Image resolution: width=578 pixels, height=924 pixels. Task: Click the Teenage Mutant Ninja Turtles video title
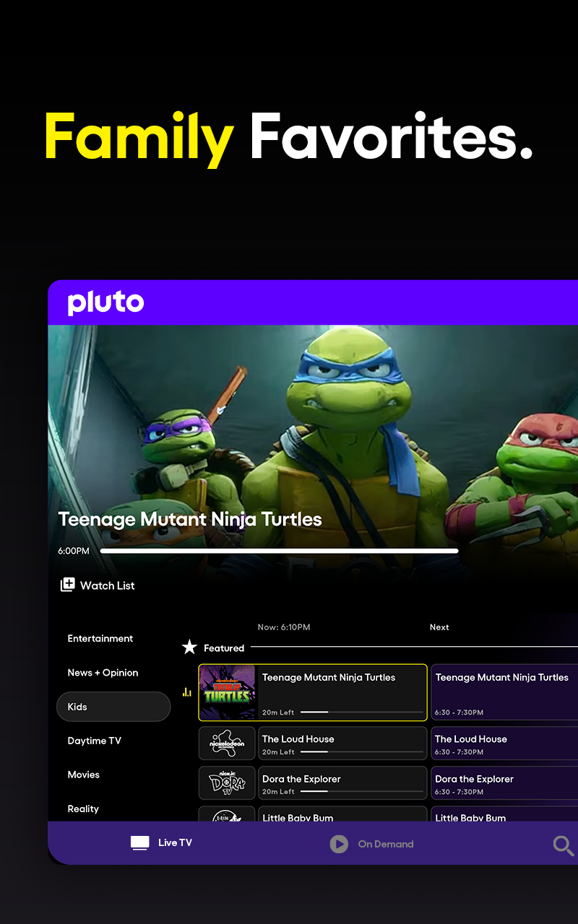tap(190, 519)
